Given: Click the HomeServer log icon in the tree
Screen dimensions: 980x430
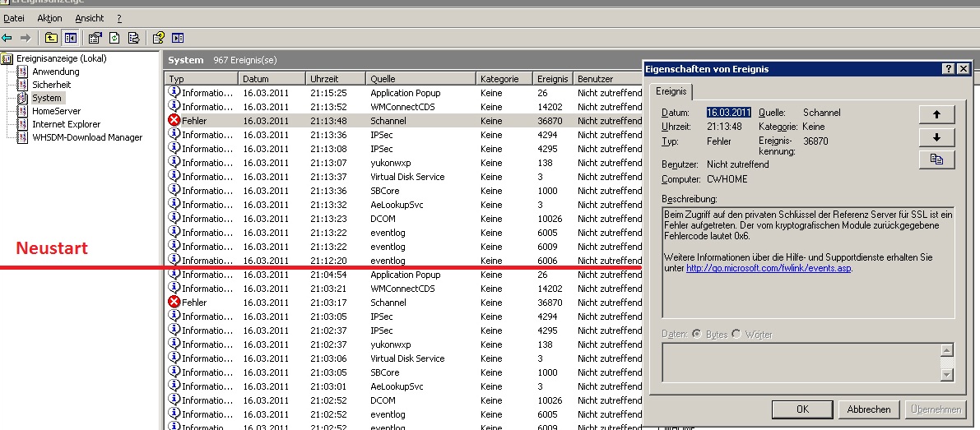Looking at the screenshot, I should pyautogui.click(x=22, y=111).
